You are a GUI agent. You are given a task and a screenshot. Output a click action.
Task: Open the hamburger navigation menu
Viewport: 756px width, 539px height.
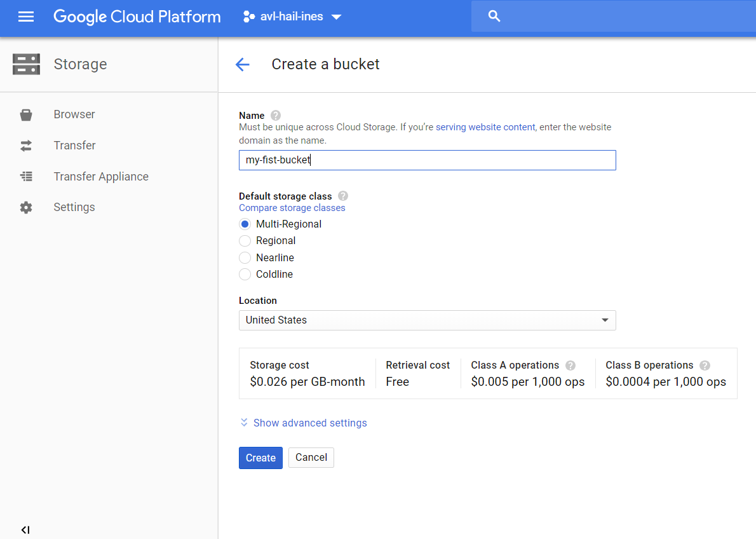[26, 17]
